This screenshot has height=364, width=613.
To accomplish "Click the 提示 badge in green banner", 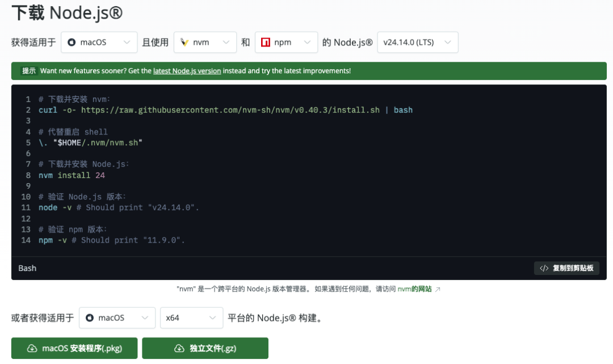I will (x=29, y=71).
